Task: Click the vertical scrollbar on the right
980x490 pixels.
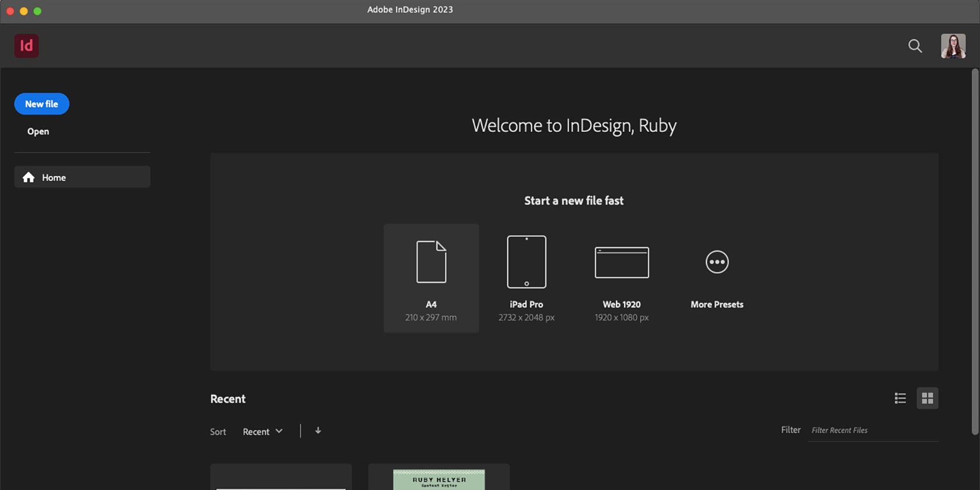Action: 975,252
